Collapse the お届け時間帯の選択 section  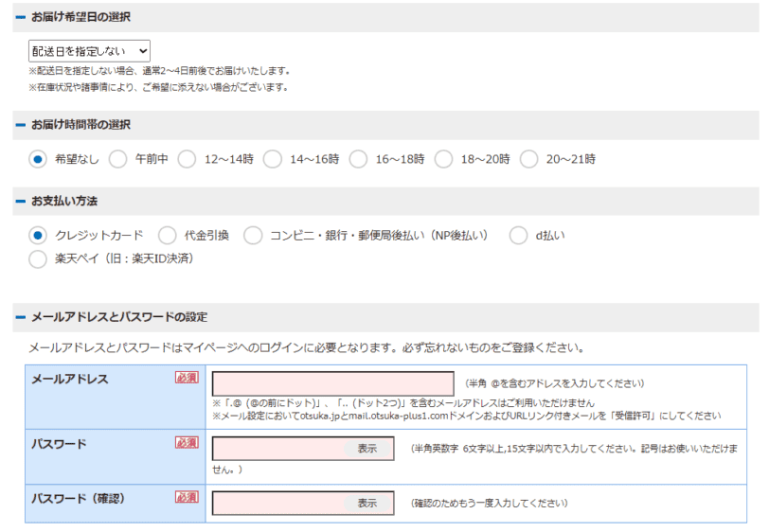(x=21, y=125)
